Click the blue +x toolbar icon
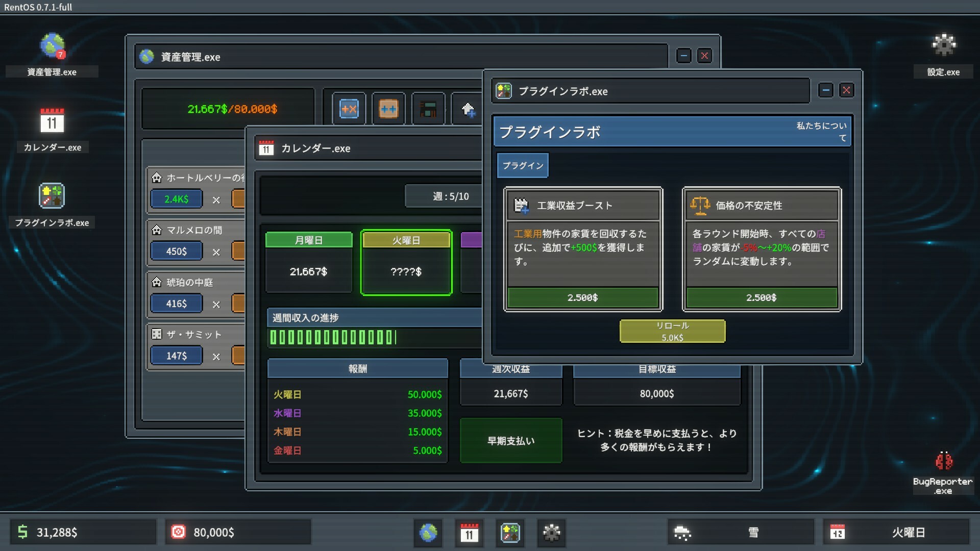This screenshot has height=551, width=980. [349, 109]
